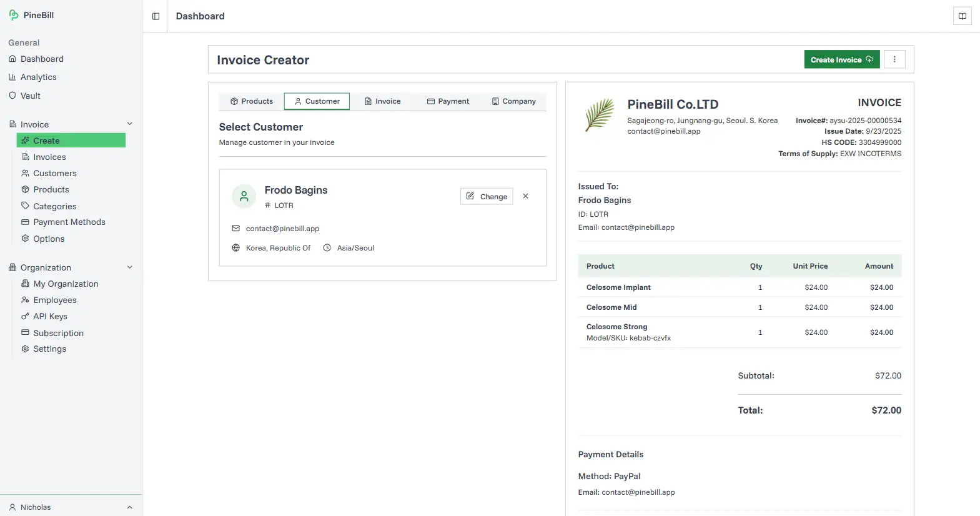This screenshot has height=516, width=980.
Task: Click the Create Invoice button
Action: pyautogui.click(x=841, y=59)
